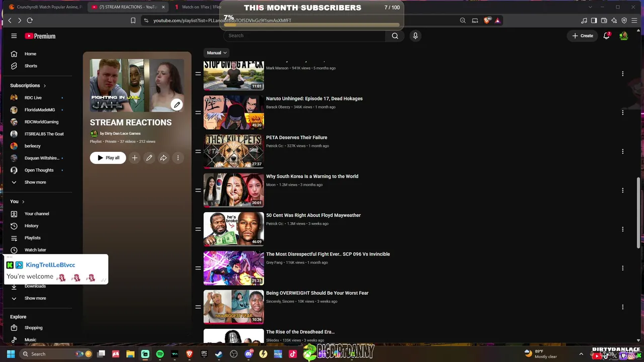Add videos to playlist with plus icon
The width and height of the screenshot is (644, 362).
click(x=134, y=158)
